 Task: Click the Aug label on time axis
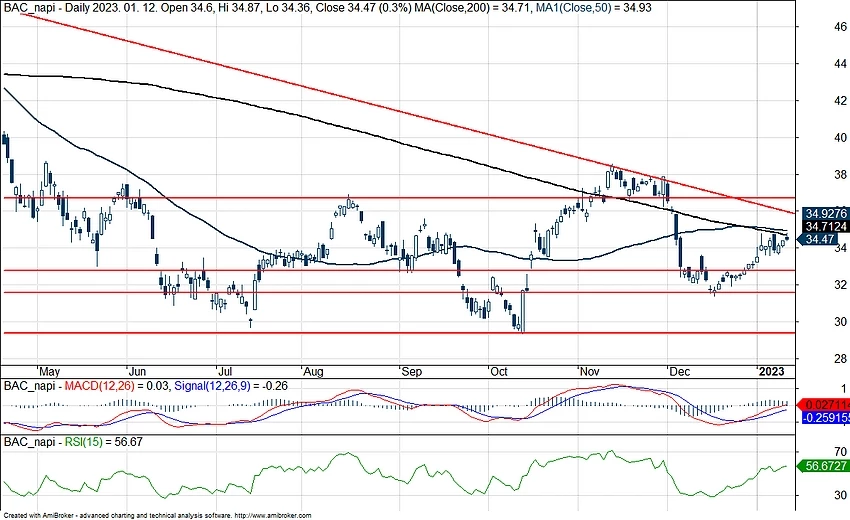click(313, 371)
